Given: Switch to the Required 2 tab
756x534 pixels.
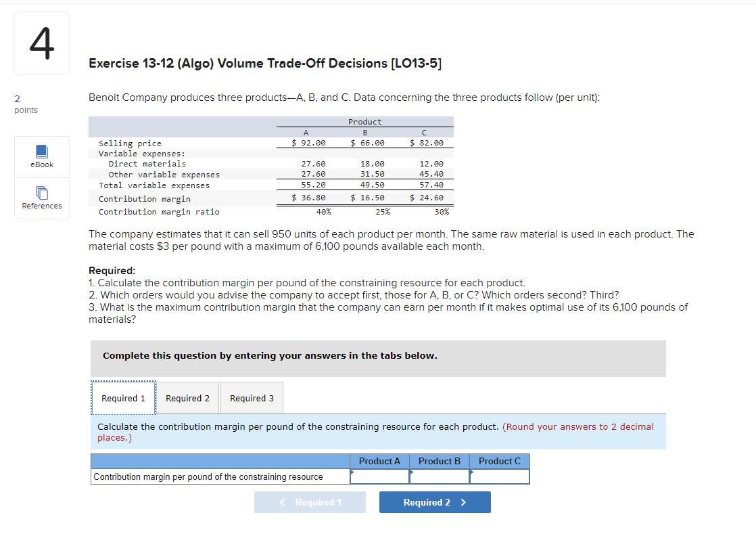Looking at the screenshot, I should point(187,398).
